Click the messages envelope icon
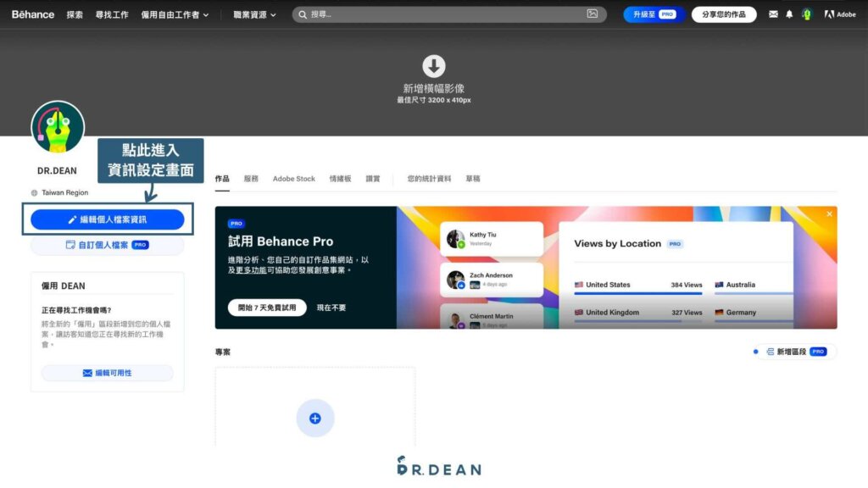 [x=773, y=14]
